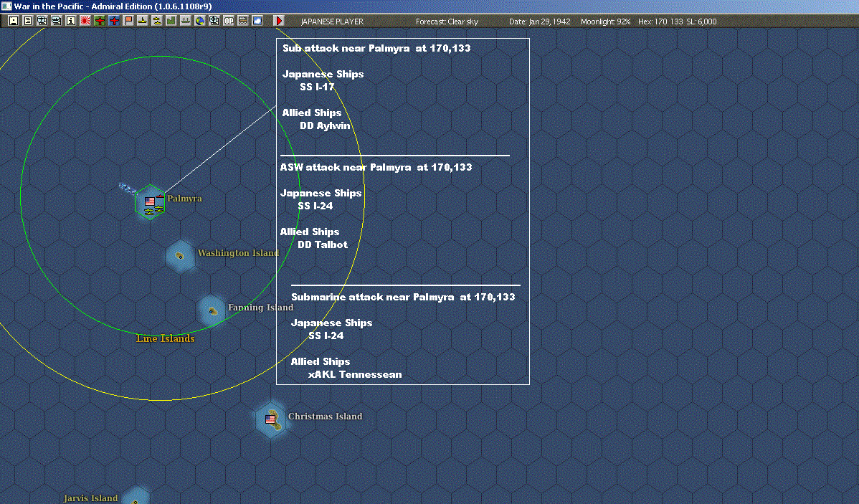Viewport: 859px width, 504px height.
Task: Click the aircraft-marked globe icon beside the document list icon
Action: pos(42,21)
